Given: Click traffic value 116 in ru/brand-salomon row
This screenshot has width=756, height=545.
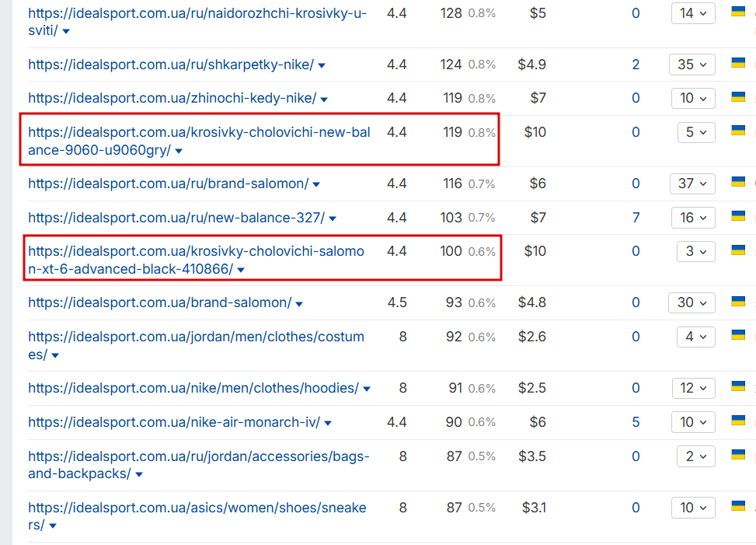Looking at the screenshot, I should coord(452,183).
